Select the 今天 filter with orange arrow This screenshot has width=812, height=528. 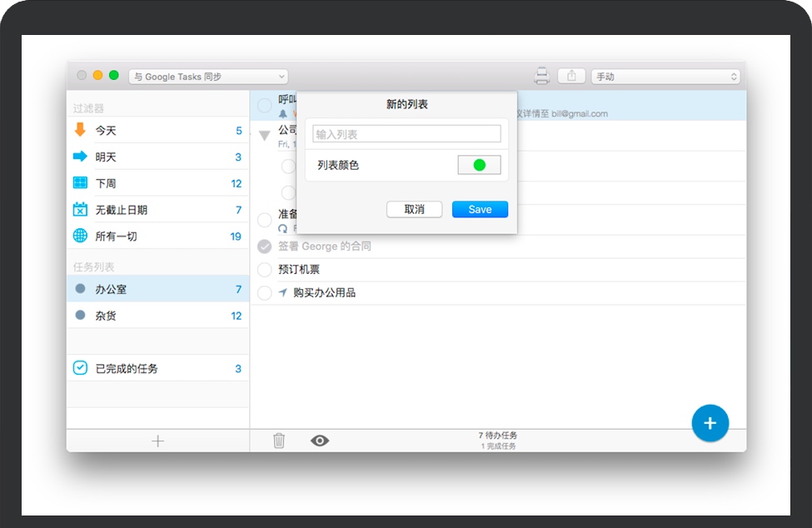[x=157, y=130]
